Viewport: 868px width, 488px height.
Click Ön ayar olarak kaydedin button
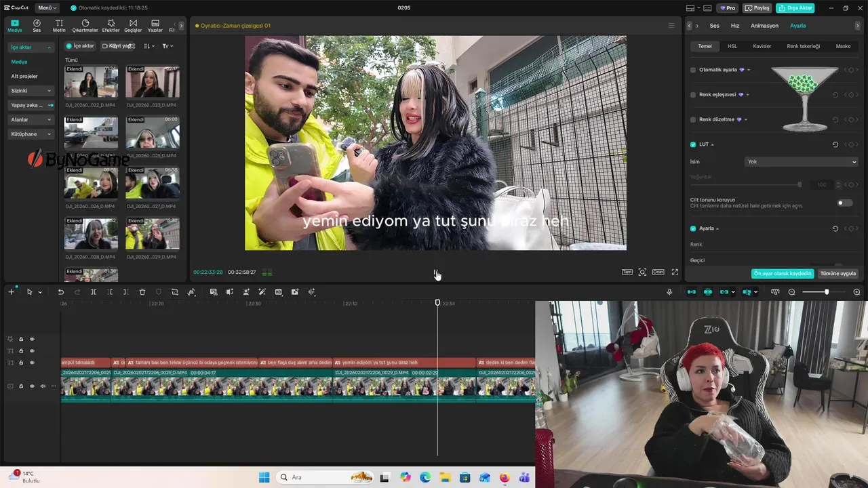[783, 274]
